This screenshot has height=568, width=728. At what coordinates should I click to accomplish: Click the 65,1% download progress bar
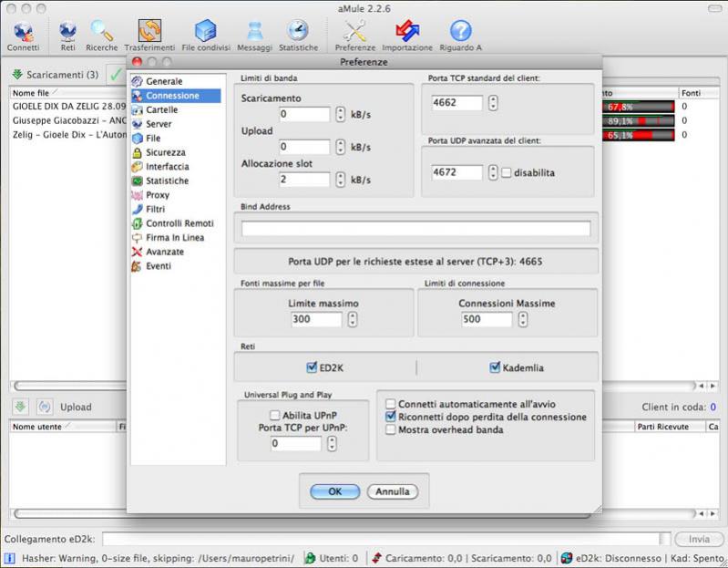pyautogui.click(x=639, y=135)
